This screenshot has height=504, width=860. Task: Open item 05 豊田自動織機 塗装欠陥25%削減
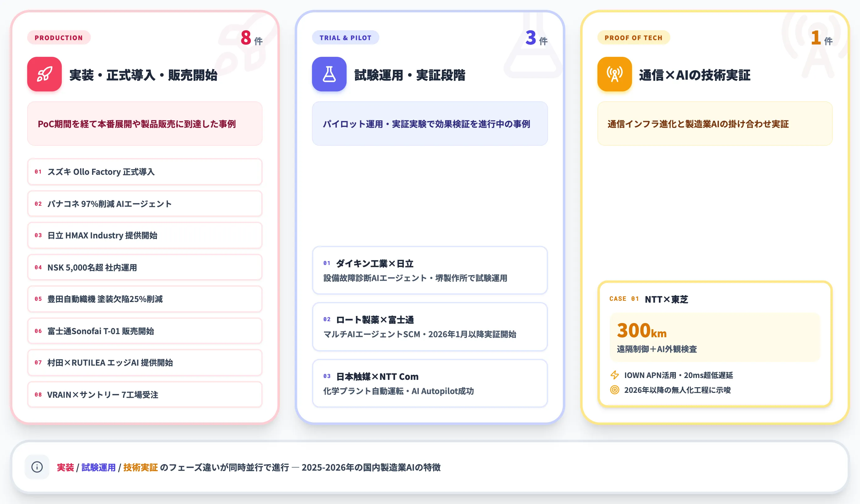145,299
